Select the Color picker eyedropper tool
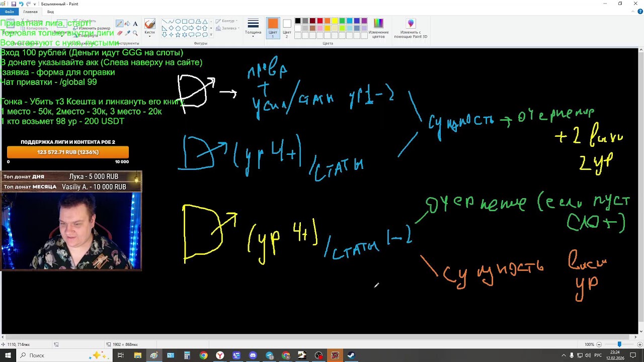The width and height of the screenshot is (644, 362). (127, 33)
